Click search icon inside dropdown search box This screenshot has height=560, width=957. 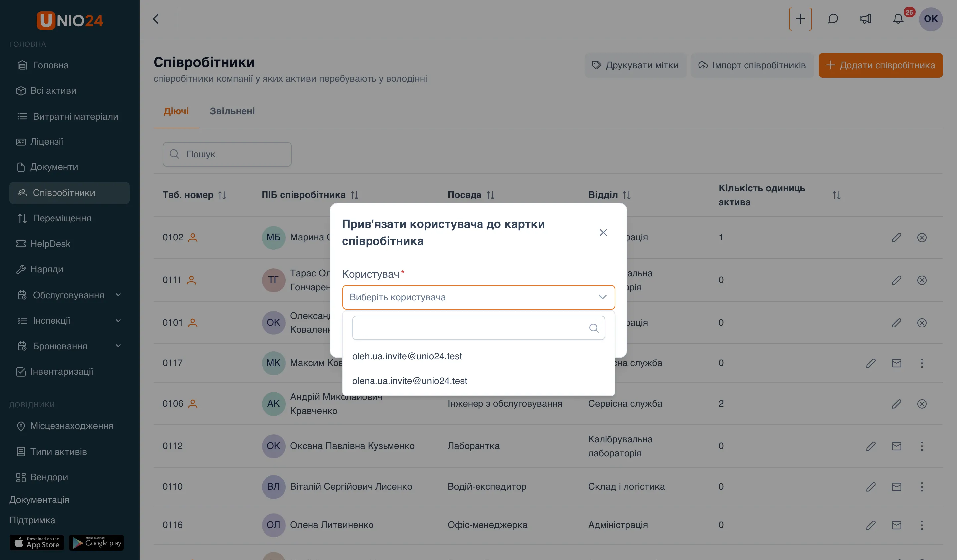pyautogui.click(x=594, y=328)
